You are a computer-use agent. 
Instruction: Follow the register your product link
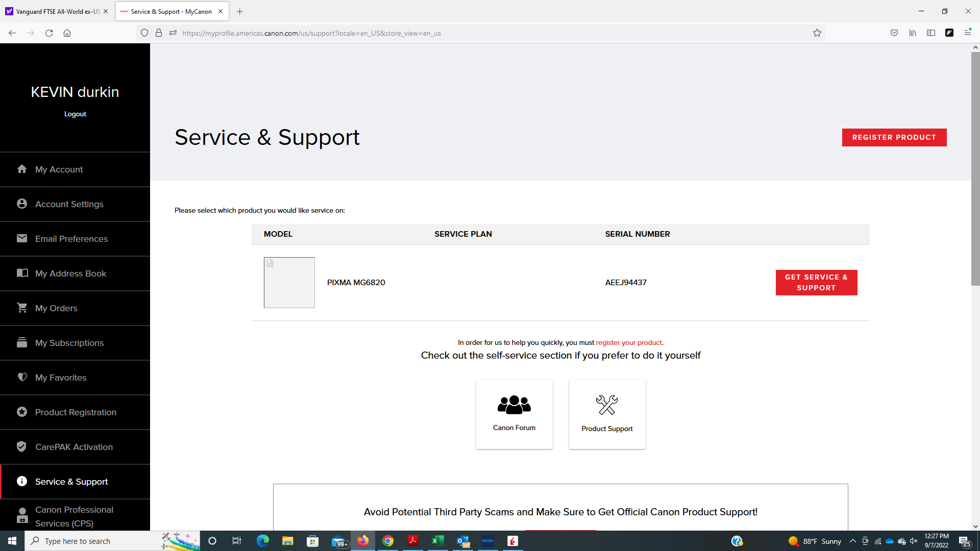629,342
